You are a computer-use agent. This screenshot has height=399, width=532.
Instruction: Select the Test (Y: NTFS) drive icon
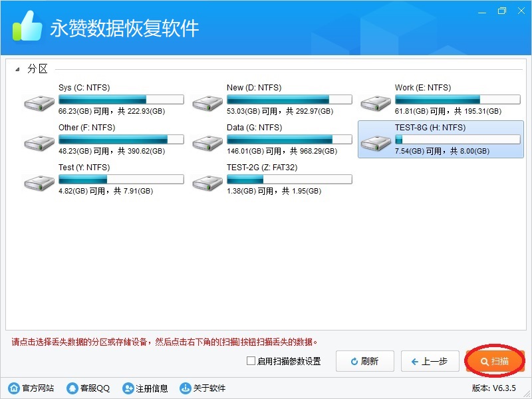(39, 183)
